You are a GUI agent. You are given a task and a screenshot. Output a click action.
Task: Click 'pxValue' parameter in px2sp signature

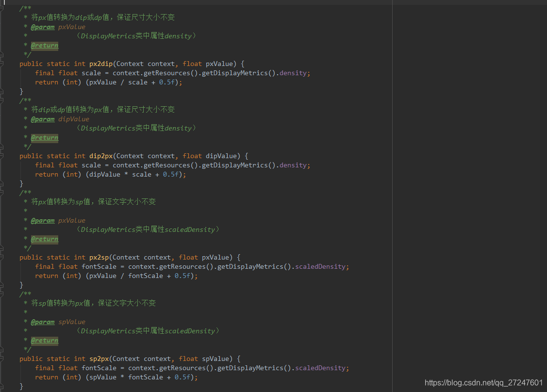point(215,258)
